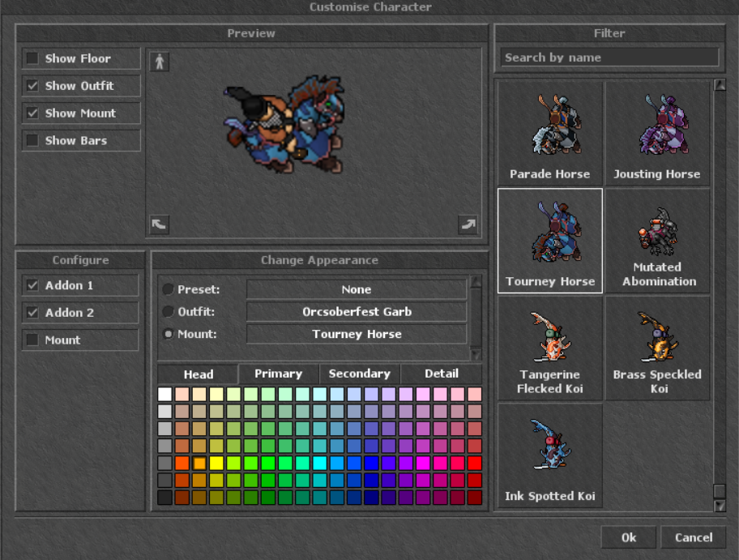The image size is (739, 560).
Task: Click the Search by name field
Action: (x=609, y=57)
